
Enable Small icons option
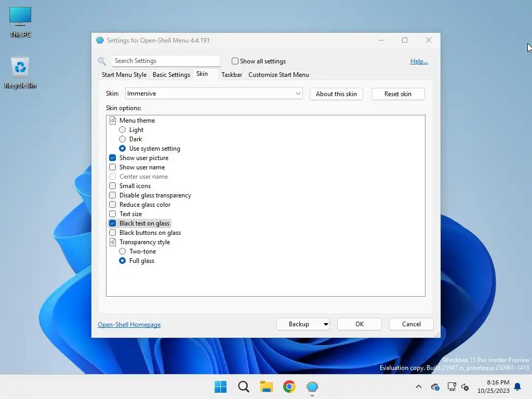pos(113,186)
